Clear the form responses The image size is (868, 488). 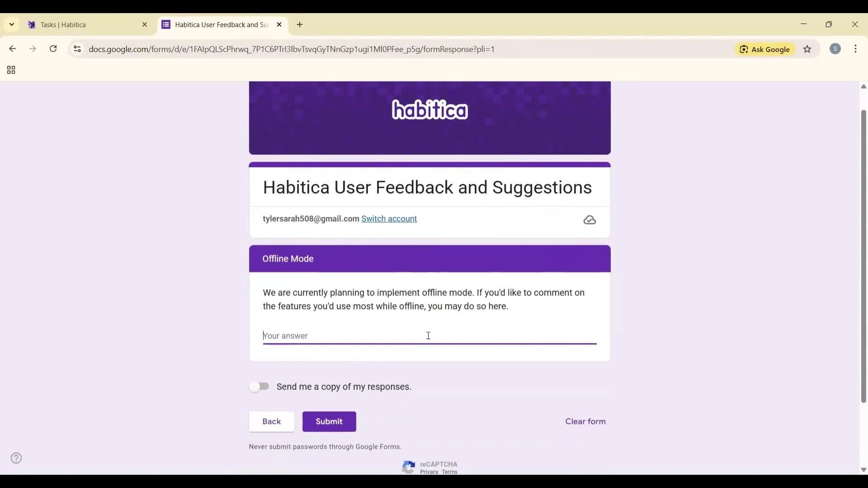585,421
